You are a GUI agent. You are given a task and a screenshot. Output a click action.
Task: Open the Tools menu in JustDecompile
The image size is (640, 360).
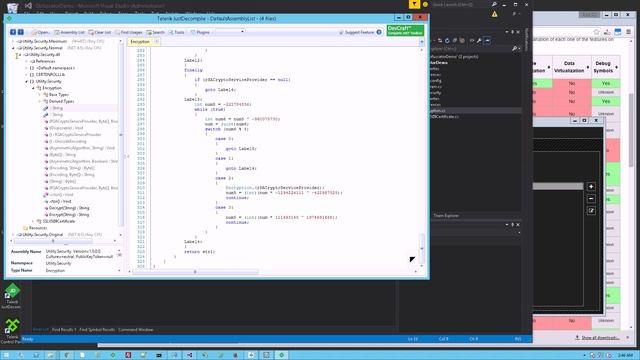177,32
